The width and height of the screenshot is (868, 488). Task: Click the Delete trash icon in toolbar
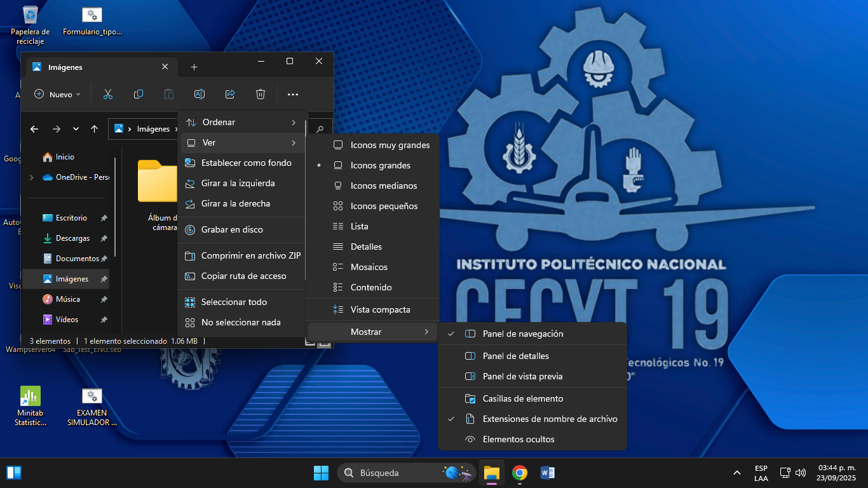point(261,94)
